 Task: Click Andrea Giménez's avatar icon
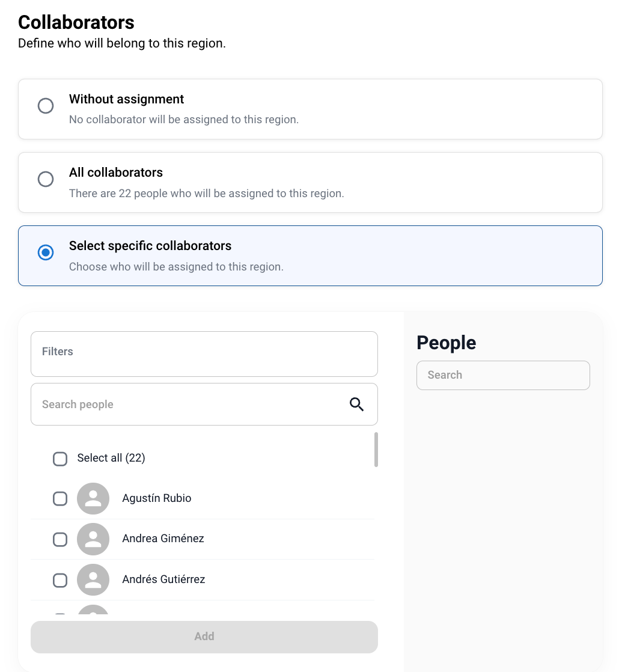click(x=93, y=539)
